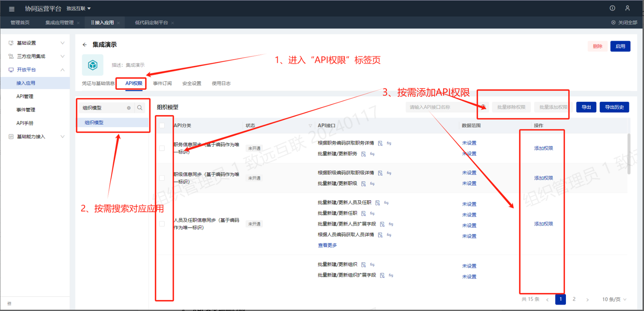The image size is (644, 311).
Task: Open document icon for 批量新建/更新职务
Action: 363,154
